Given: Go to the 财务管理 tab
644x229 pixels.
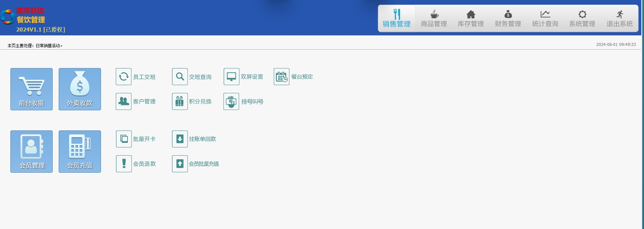Looking at the screenshot, I should [x=508, y=18].
